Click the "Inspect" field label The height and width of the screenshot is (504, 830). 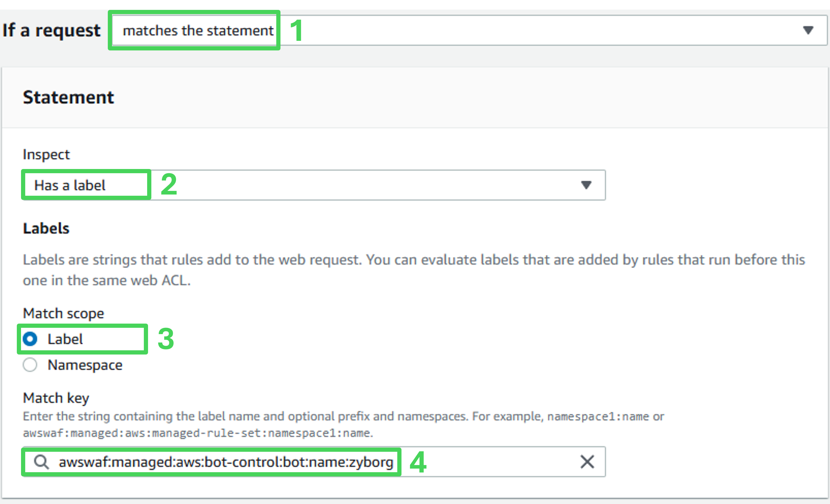(46, 155)
